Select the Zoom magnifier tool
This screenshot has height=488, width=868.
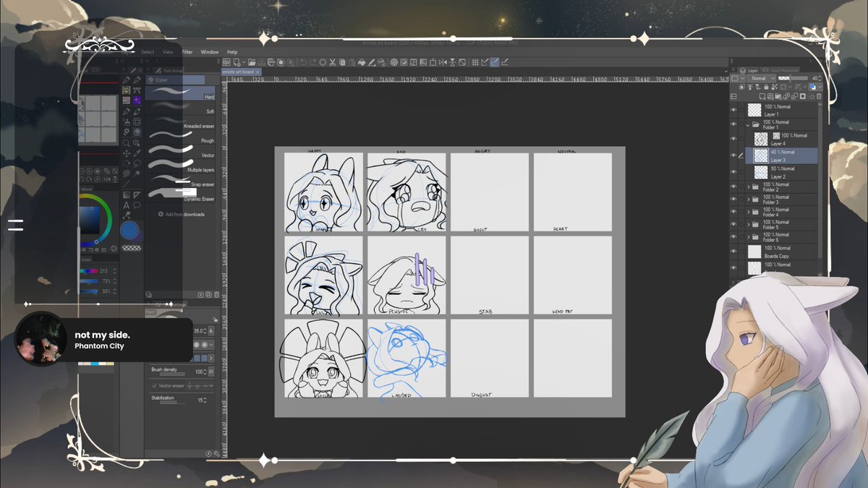(x=126, y=142)
